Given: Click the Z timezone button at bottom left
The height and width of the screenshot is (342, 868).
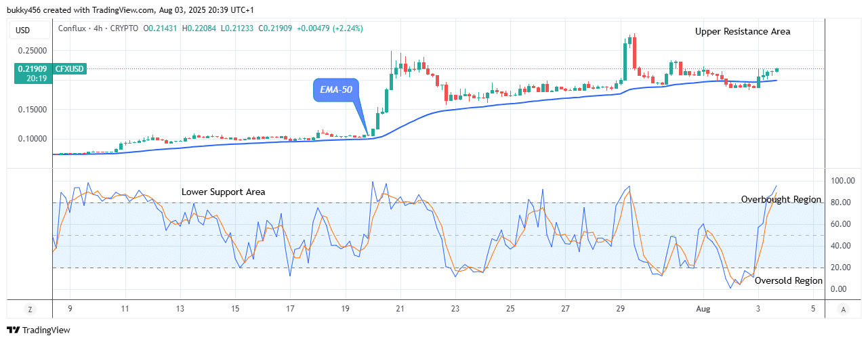Looking at the screenshot, I should click(x=29, y=309).
